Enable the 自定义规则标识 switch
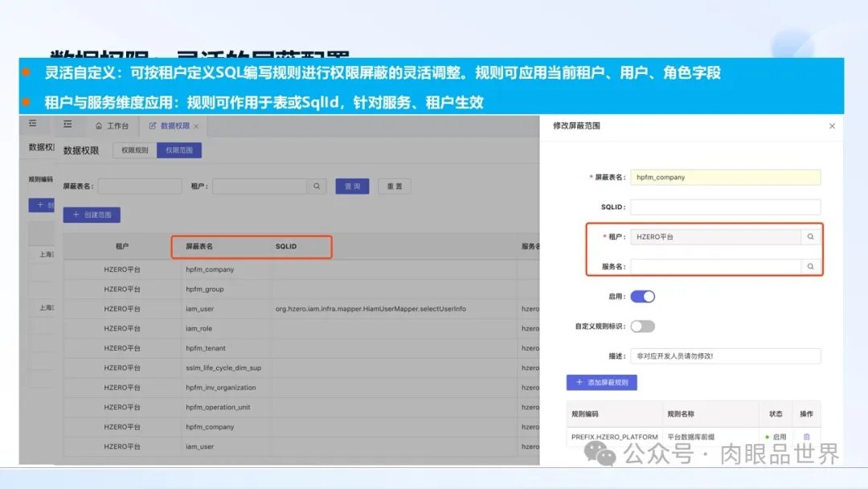Screen dimensions: 868x489 [642, 326]
